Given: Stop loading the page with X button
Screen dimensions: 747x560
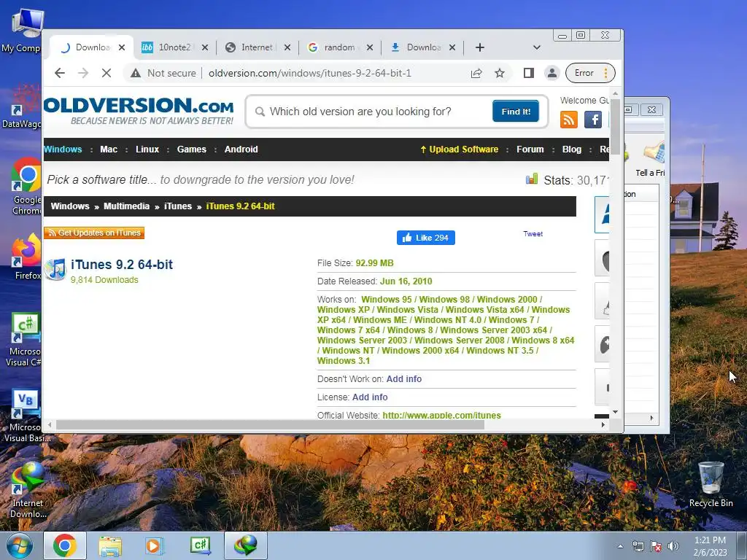Looking at the screenshot, I should (x=107, y=73).
